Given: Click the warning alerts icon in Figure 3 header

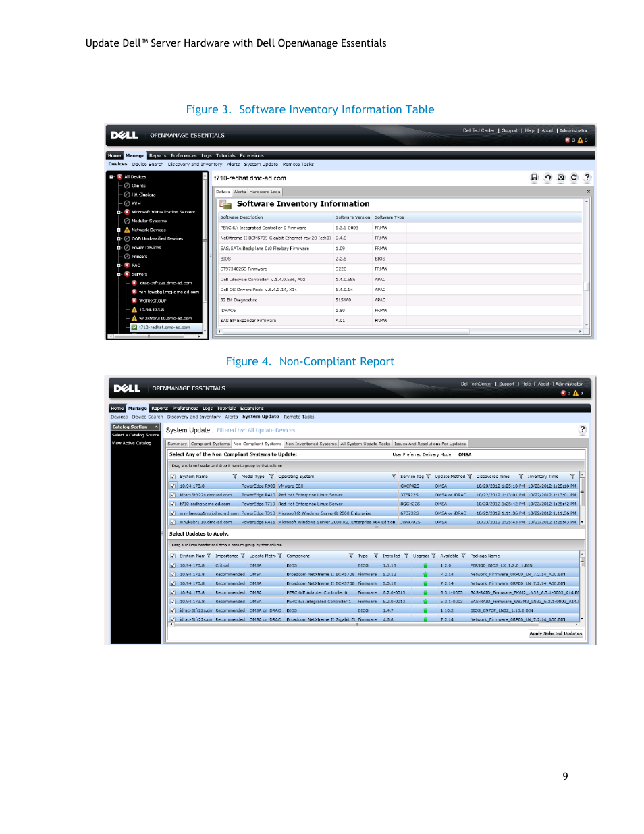Looking at the screenshot, I should (x=580, y=140).
